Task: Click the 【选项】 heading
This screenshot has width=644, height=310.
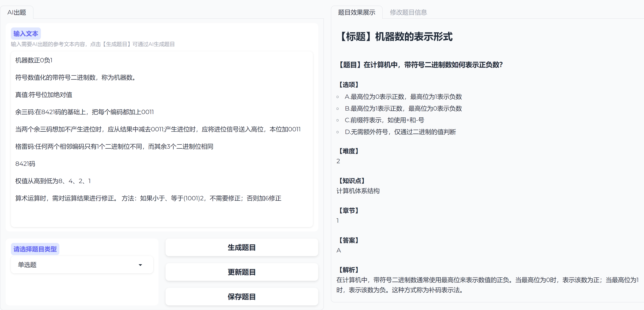Action: pyautogui.click(x=349, y=85)
